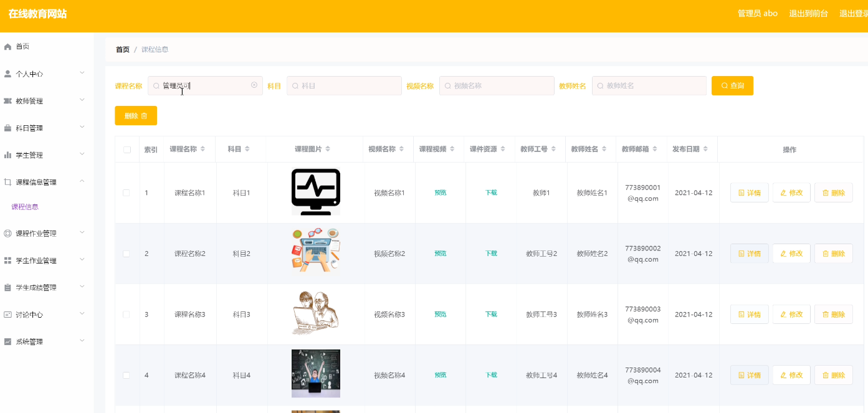Viewport: 868px width, 413px height.
Task: Open 详情 for 课程名称1 row
Action: [749, 193]
